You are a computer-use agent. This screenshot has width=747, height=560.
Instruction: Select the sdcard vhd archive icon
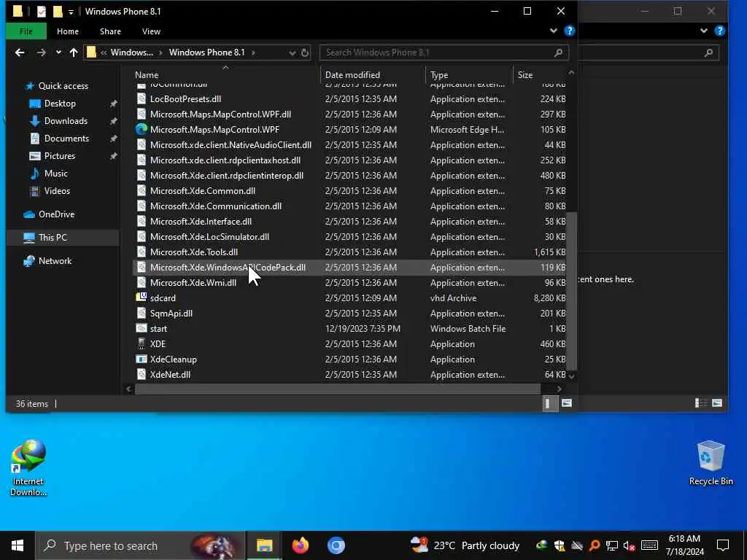[x=141, y=297]
